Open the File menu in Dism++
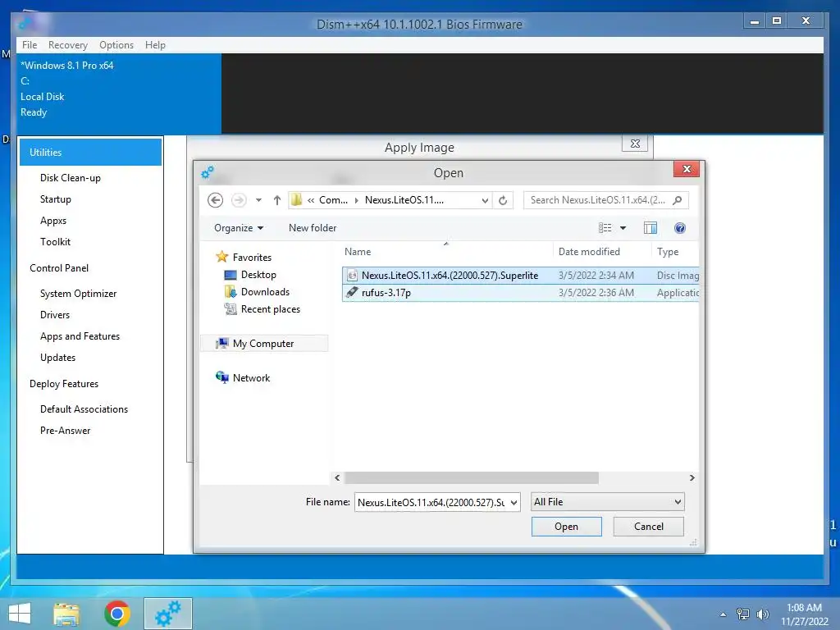 30,45
